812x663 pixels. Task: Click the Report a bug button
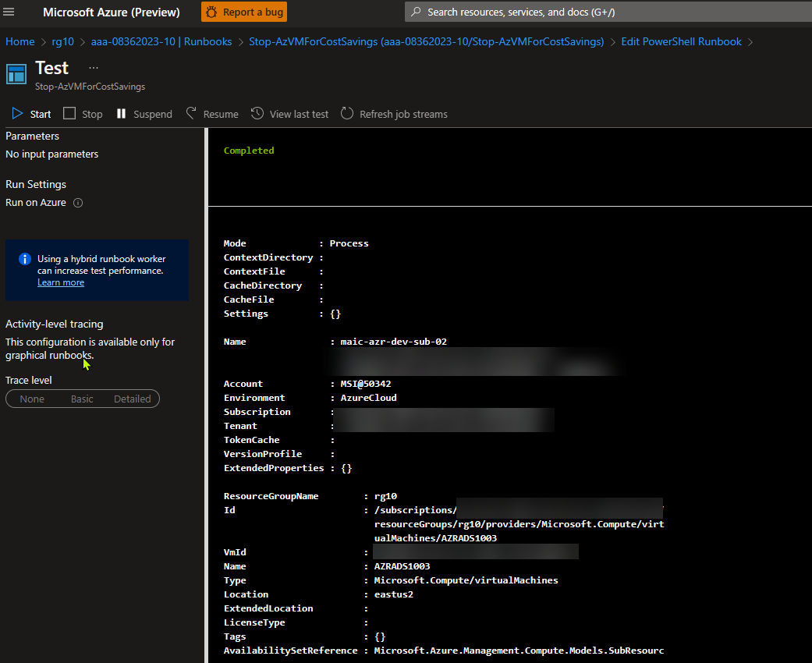244,12
